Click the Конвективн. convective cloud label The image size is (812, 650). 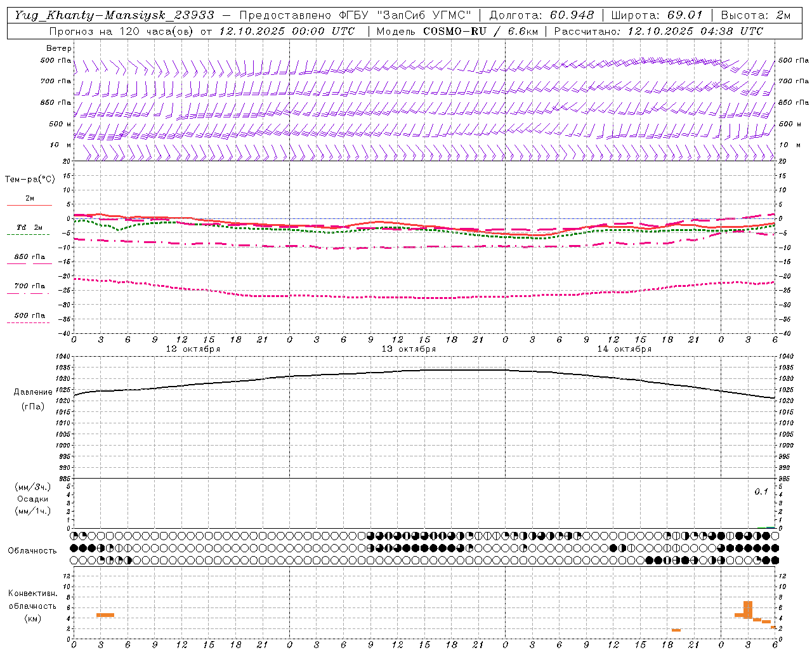click(x=33, y=594)
